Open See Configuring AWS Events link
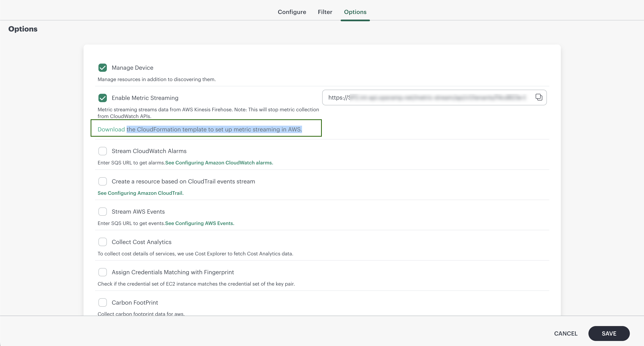Viewport: 644px width, 346px height. click(x=200, y=223)
